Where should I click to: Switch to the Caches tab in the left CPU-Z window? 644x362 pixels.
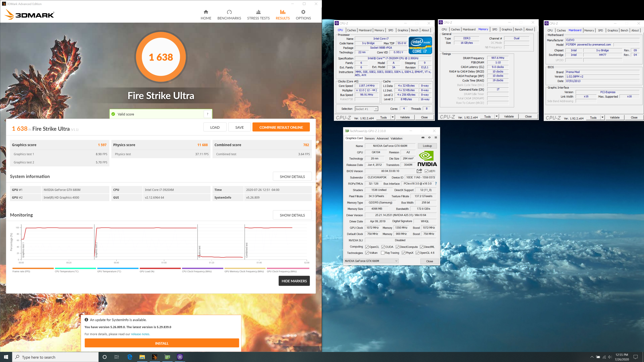[351, 30]
